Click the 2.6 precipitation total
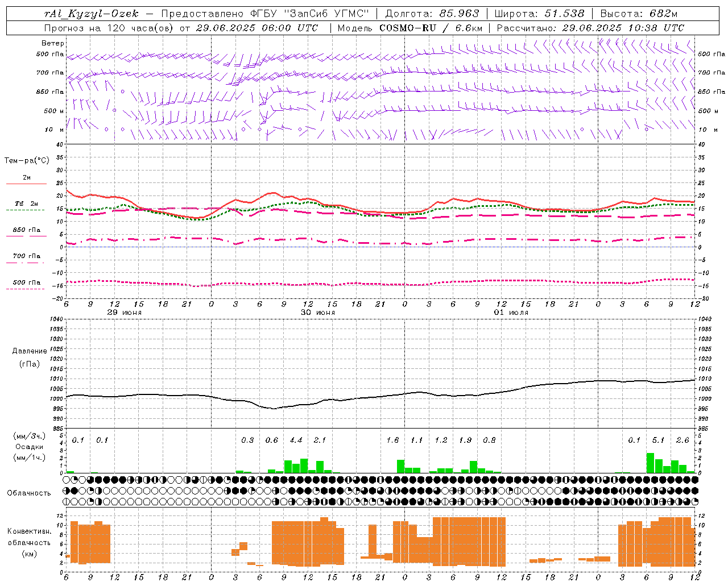Screen dimensions: 728x582 [682, 440]
